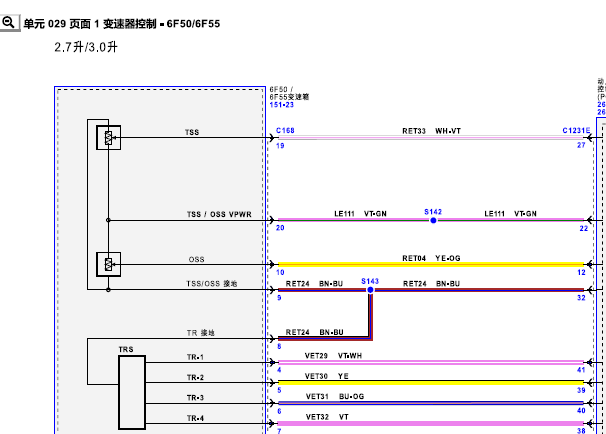Click the RET04 YE-OG wire label
The width and height of the screenshot is (606, 434).
[x=431, y=258]
